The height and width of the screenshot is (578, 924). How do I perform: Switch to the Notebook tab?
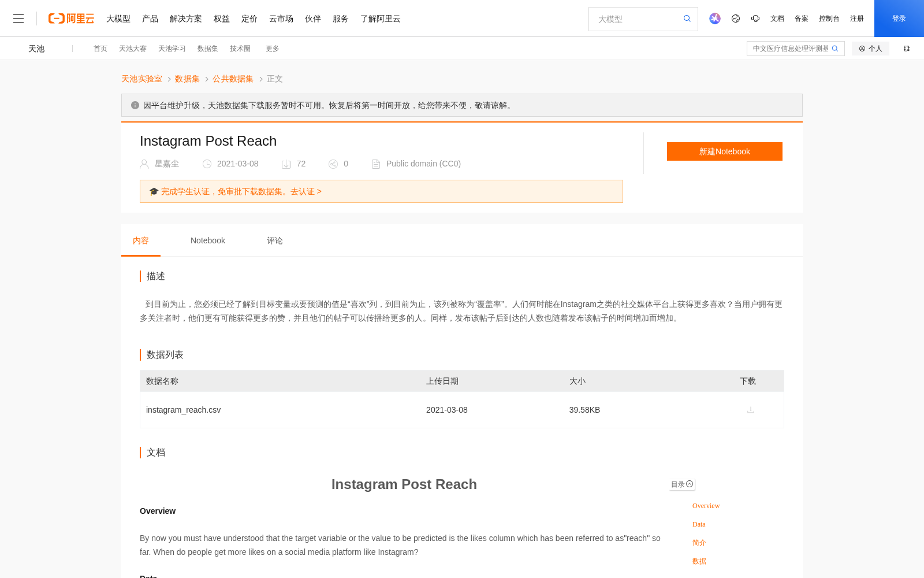tap(208, 240)
